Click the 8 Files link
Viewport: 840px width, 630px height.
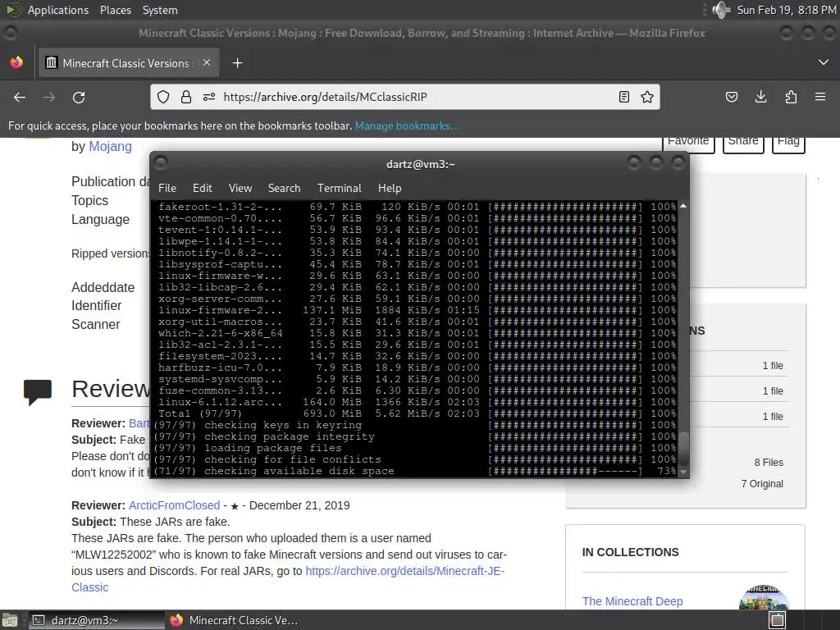769,463
